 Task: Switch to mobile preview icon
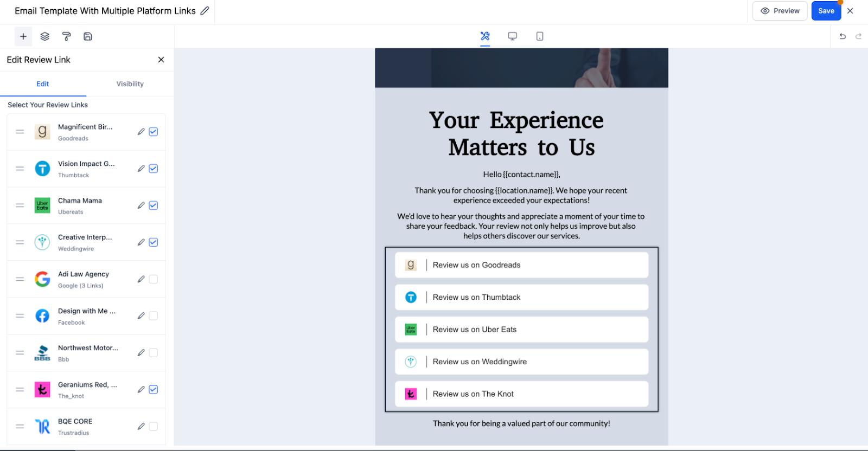pos(540,36)
